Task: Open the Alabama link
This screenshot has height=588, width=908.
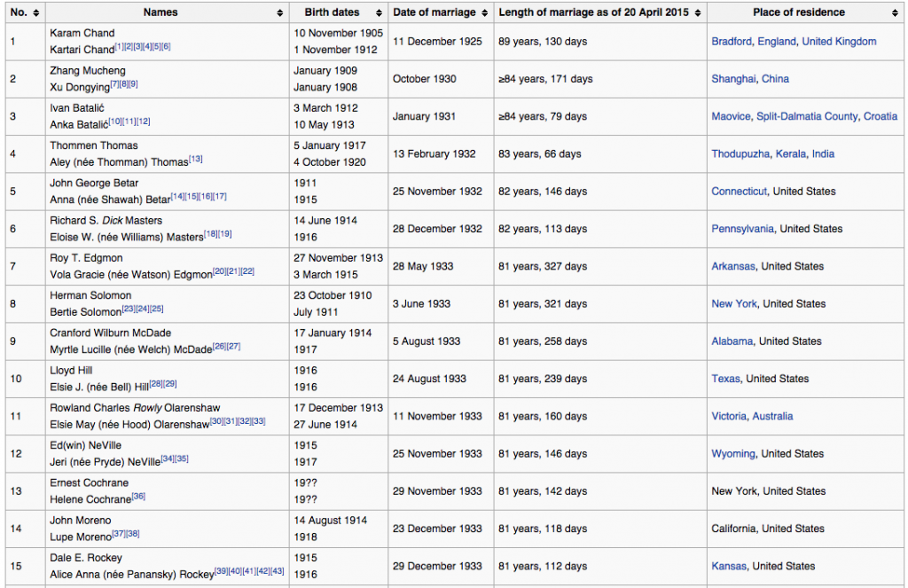Action: (732, 341)
